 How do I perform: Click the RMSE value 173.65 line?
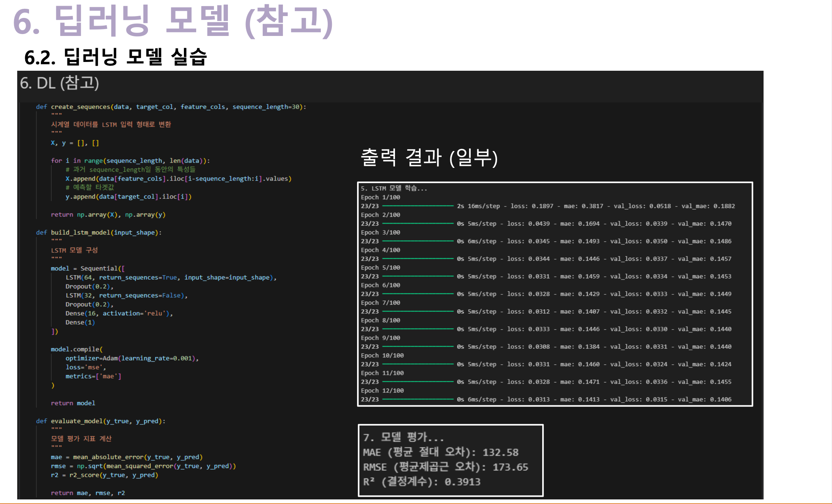pos(445,467)
